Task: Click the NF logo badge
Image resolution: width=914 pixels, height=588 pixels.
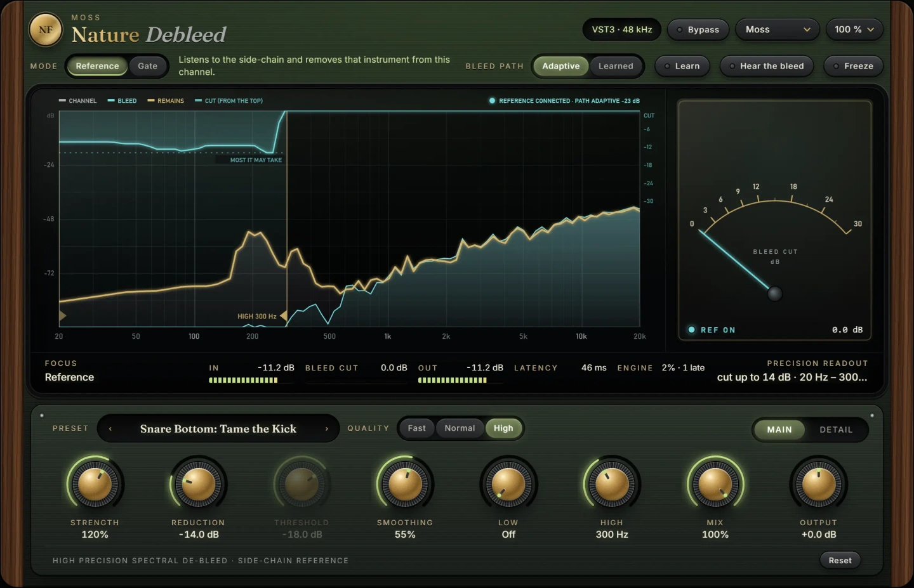Action: 46,30
